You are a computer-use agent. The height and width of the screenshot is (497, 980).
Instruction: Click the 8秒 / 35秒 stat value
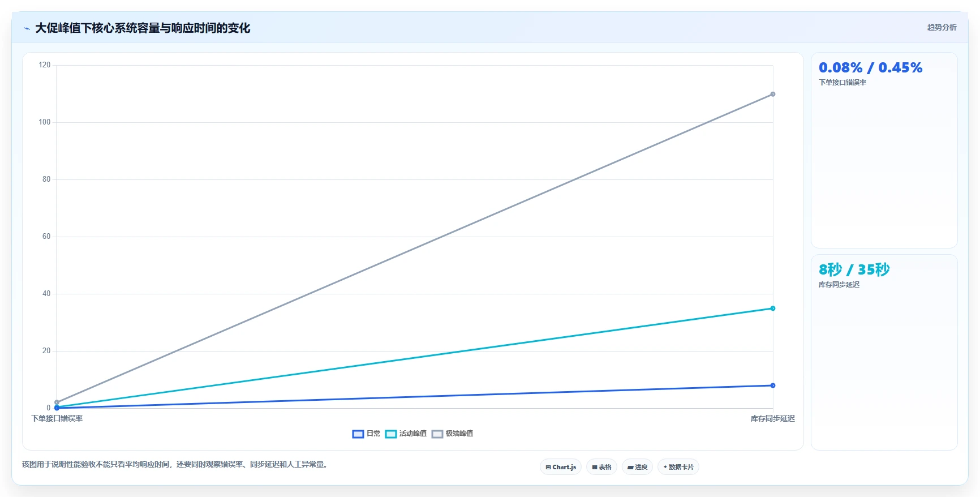click(854, 269)
